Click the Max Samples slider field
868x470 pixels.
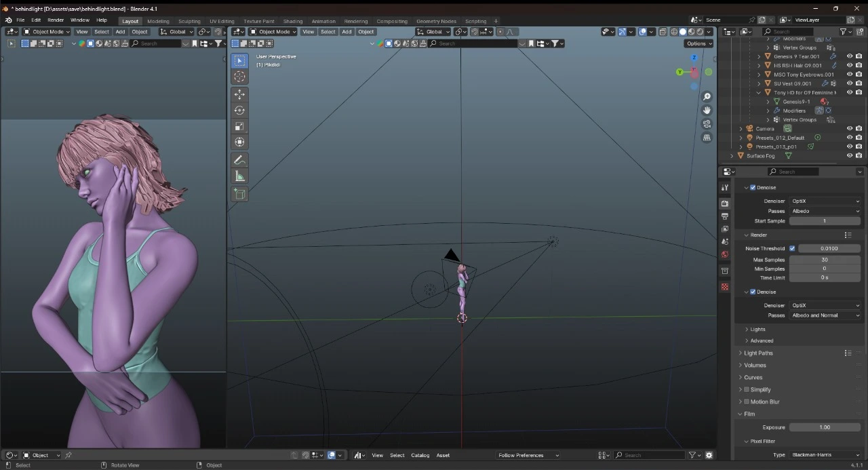coord(825,260)
